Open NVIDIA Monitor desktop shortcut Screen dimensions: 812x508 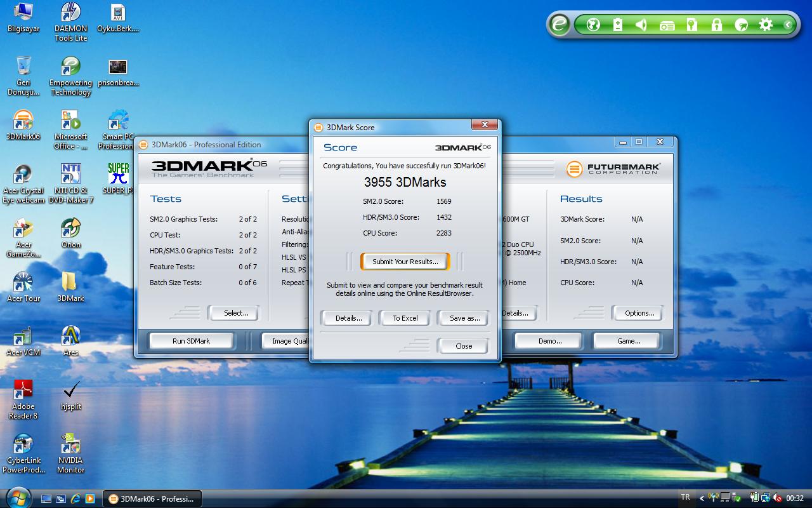coord(71,454)
